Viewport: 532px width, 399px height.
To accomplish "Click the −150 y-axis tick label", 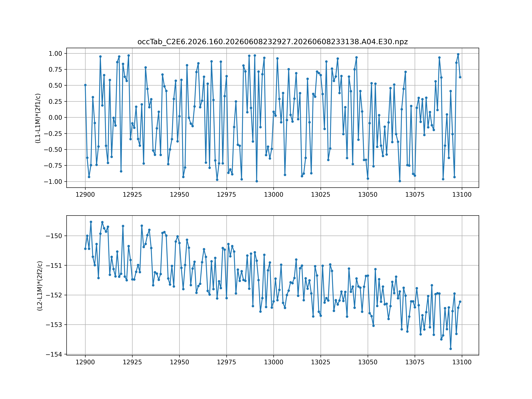I will (54, 236).
